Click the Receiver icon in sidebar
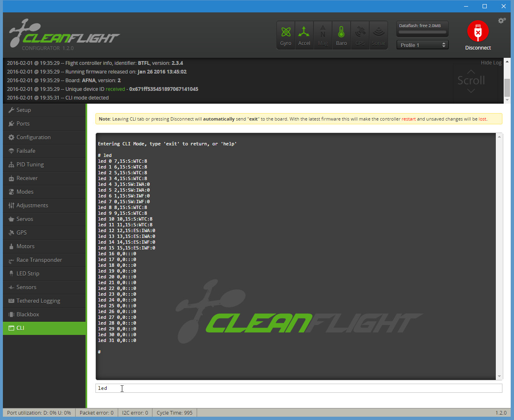 (x=11, y=178)
